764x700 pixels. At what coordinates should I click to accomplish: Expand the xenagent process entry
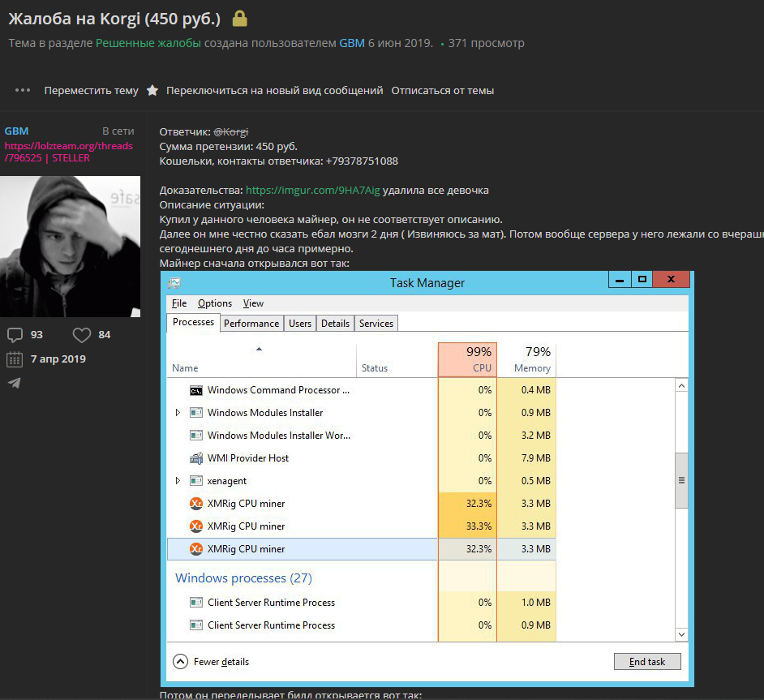177,480
